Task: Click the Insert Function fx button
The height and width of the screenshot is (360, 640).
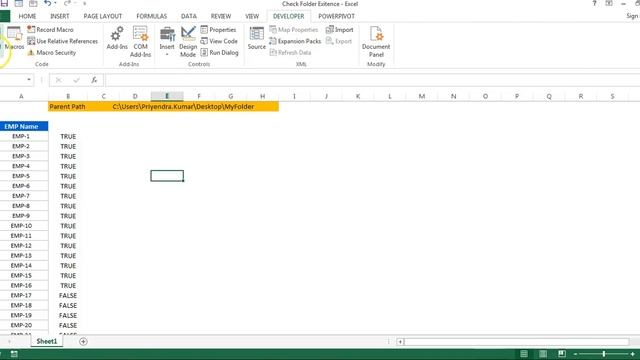Action: point(94,80)
